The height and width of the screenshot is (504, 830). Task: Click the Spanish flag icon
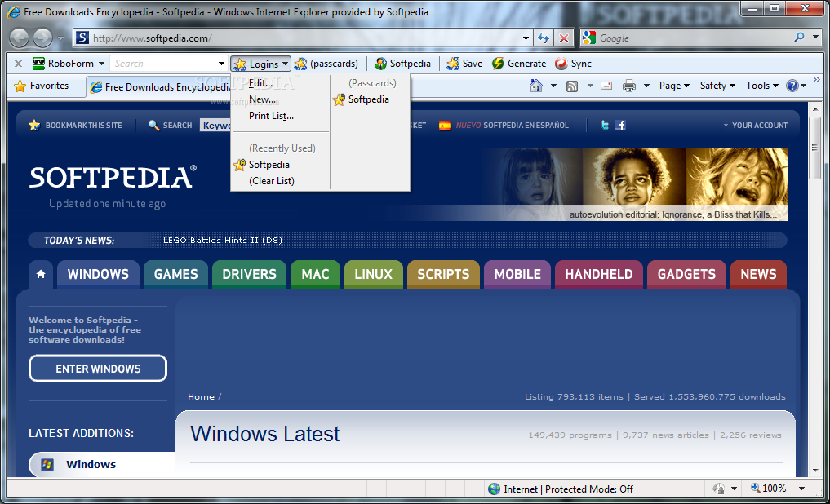(x=445, y=126)
